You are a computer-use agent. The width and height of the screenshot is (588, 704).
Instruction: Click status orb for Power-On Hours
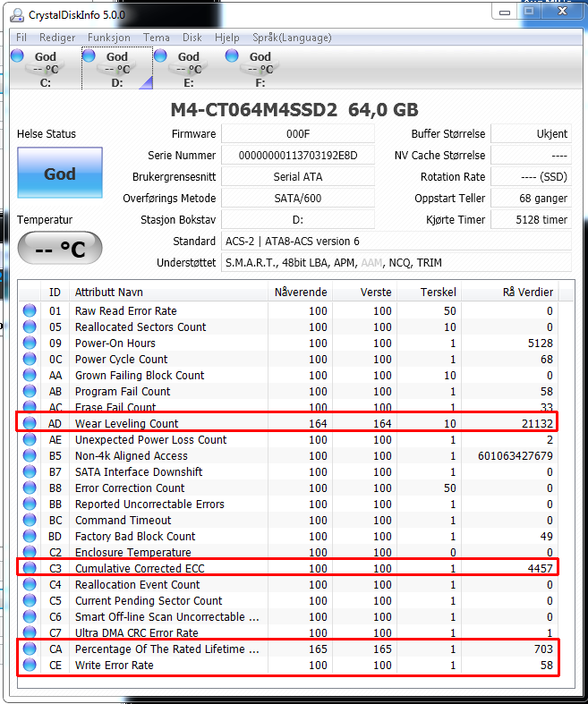(x=30, y=343)
